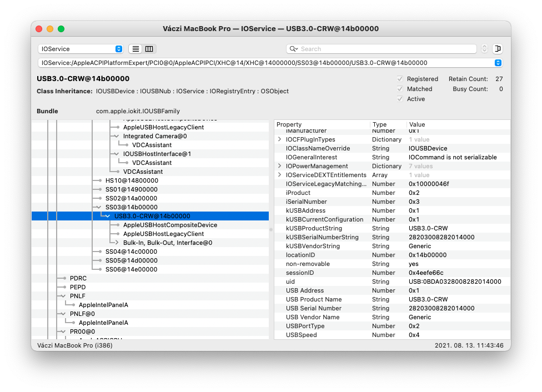
Task: Toggle the Matched checkbox
Action: click(400, 89)
